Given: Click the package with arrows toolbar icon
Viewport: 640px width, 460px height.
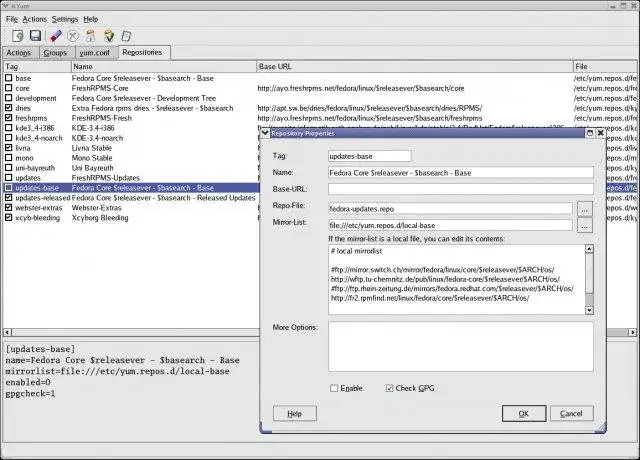Looking at the screenshot, I should (90, 36).
